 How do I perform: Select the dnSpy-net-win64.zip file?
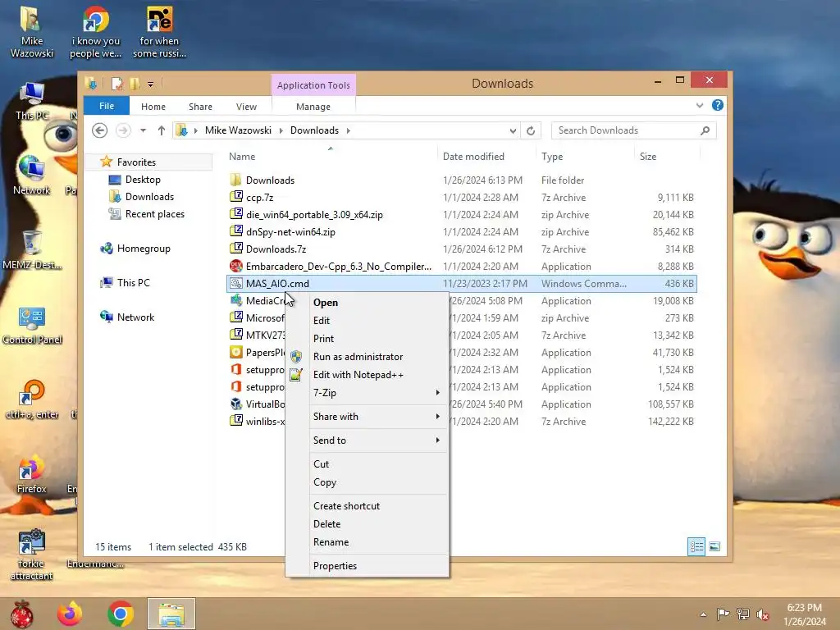[x=462, y=232]
